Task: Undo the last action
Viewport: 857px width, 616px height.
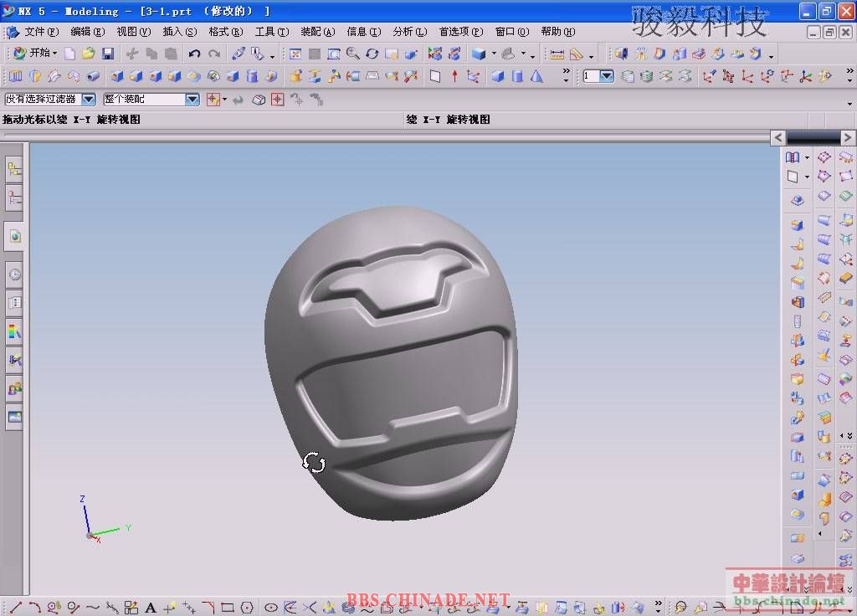Action: point(194,54)
